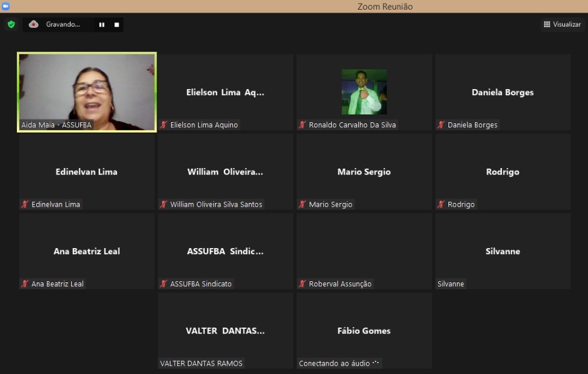Click the green encryption shield icon
The image size is (588, 374).
point(11,25)
